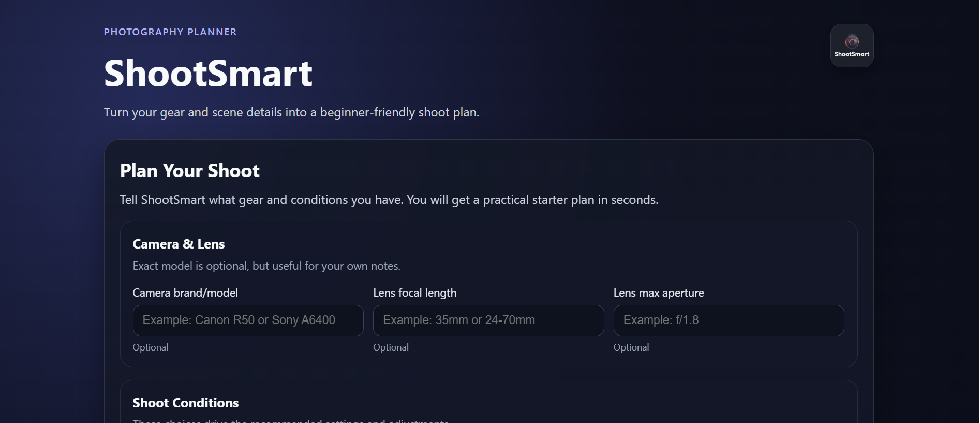Image resolution: width=980 pixels, height=423 pixels.
Task: Select the ShootSmart app icon in the corner
Action: coord(851,46)
